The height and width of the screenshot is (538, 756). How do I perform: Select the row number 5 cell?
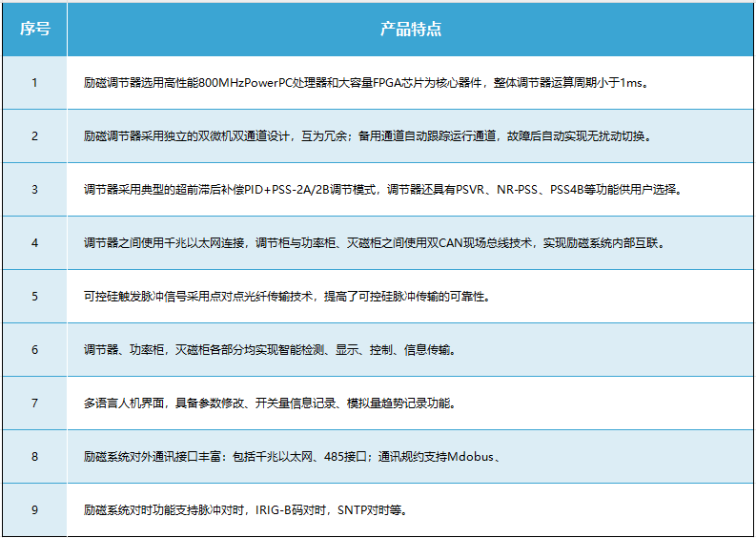tap(34, 297)
